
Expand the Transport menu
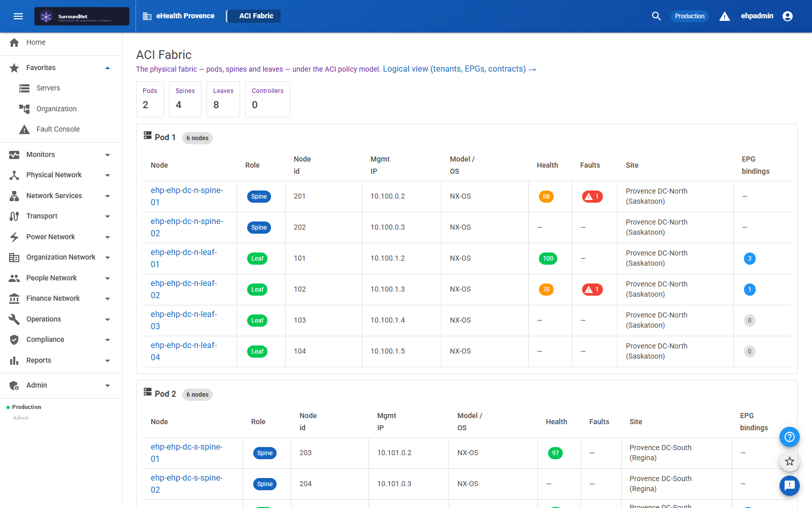point(108,216)
